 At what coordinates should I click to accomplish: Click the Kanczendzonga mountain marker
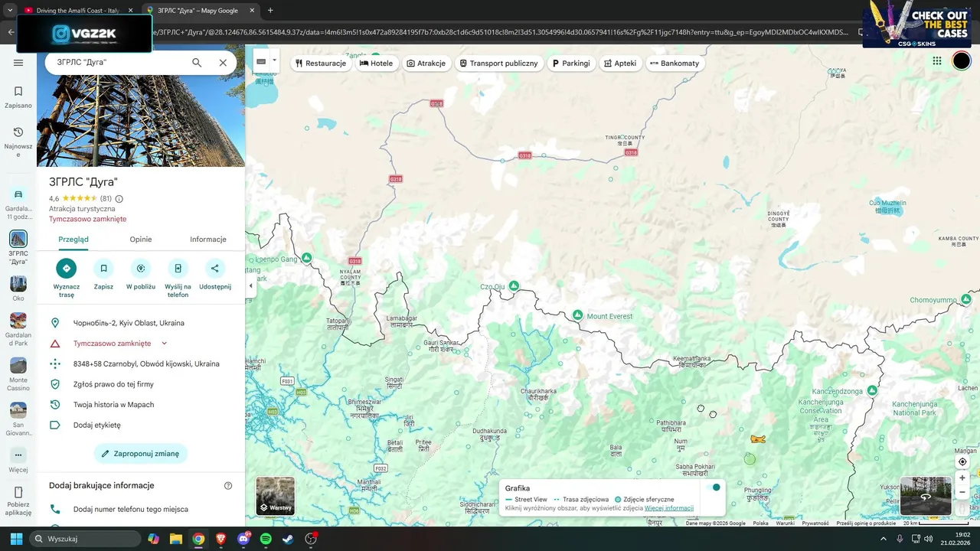[x=872, y=390]
